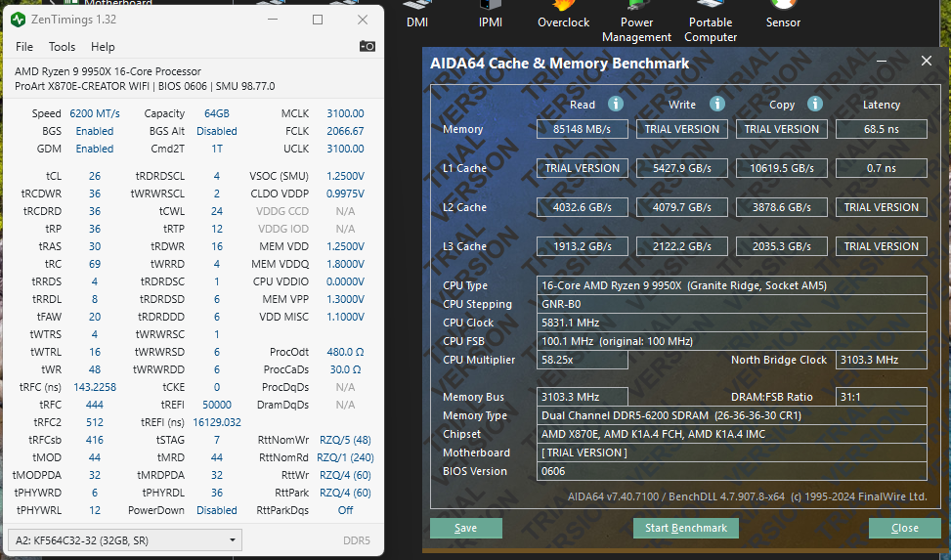Click the RttNomRd value RZQ/1 (240)
The height and width of the screenshot is (560, 951).
point(345,457)
